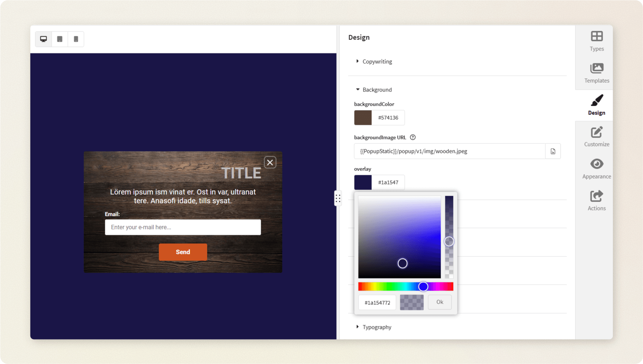Switch to tablet preview mode
Image resolution: width=643 pixels, height=364 pixels.
coord(60,39)
